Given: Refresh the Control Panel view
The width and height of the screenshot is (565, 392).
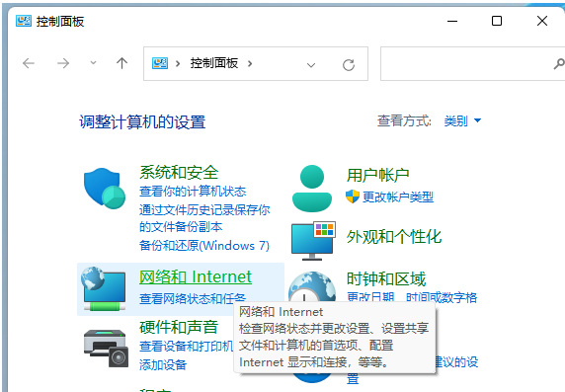Looking at the screenshot, I should (349, 65).
